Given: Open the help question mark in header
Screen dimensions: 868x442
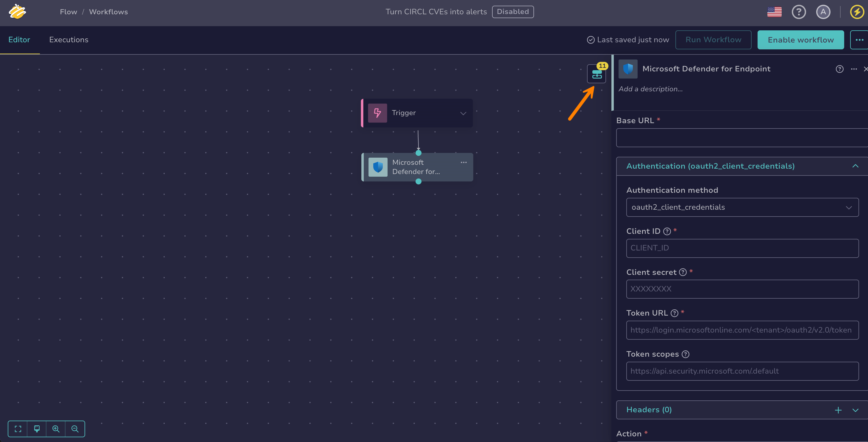Looking at the screenshot, I should pyautogui.click(x=799, y=12).
